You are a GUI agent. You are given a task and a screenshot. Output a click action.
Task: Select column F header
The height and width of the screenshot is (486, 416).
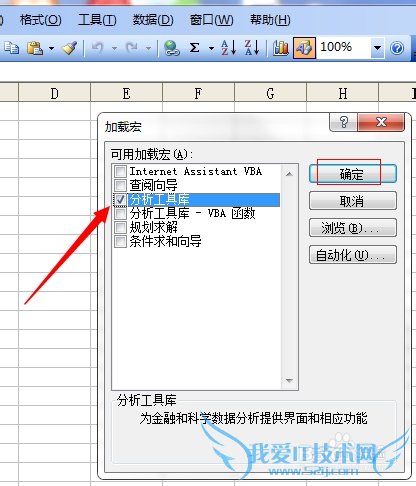tap(198, 93)
